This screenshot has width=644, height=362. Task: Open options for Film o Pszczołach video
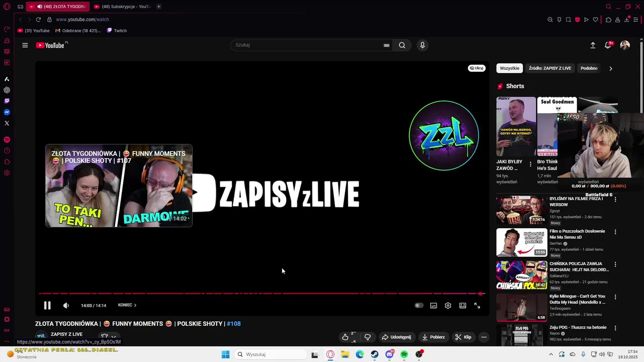pyautogui.click(x=615, y=232)
